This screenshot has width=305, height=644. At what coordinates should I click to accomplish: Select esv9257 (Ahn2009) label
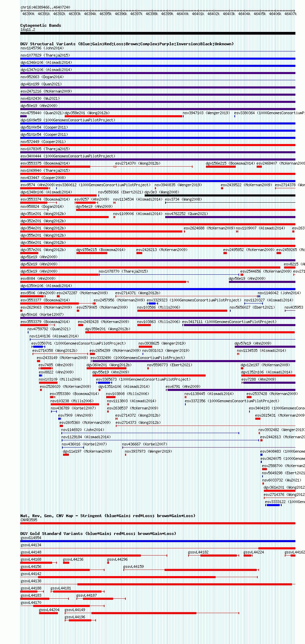click(x=92, y=199)
